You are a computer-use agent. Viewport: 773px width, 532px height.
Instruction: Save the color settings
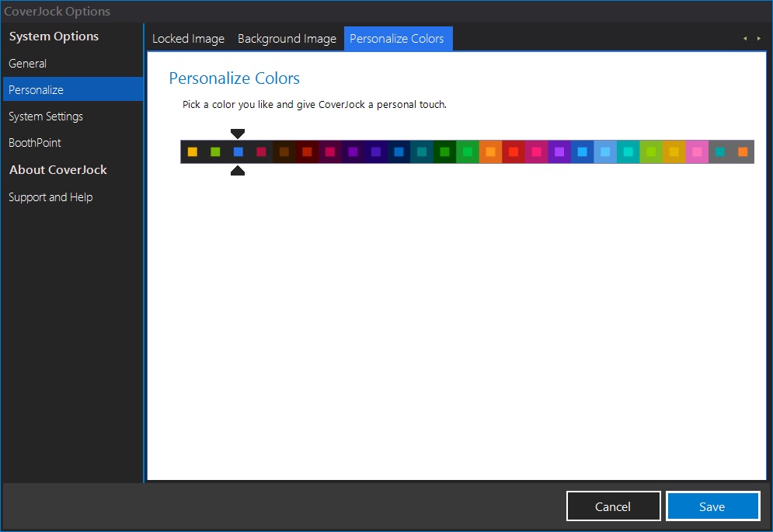pos(713,506)
